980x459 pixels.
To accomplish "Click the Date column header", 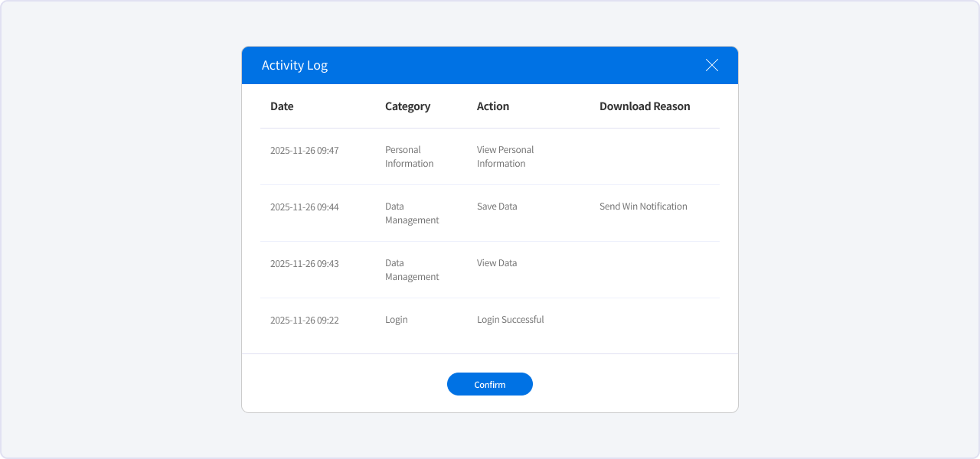I will (282, 106).
